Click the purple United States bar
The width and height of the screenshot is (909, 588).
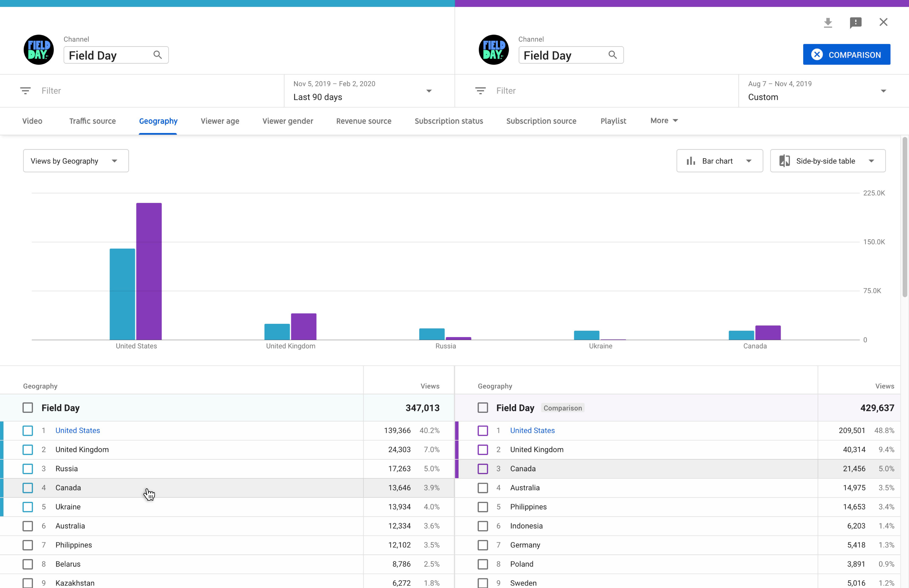pos(149,272)
